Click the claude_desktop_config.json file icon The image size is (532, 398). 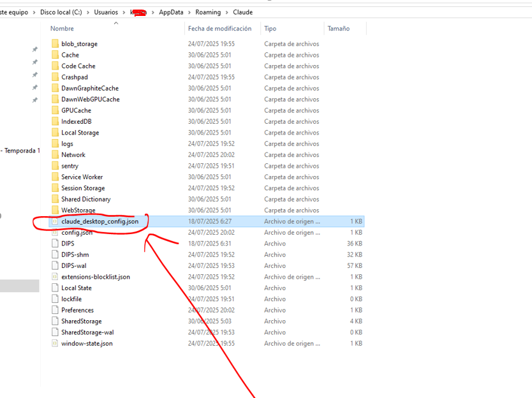[x=55, y=221]
